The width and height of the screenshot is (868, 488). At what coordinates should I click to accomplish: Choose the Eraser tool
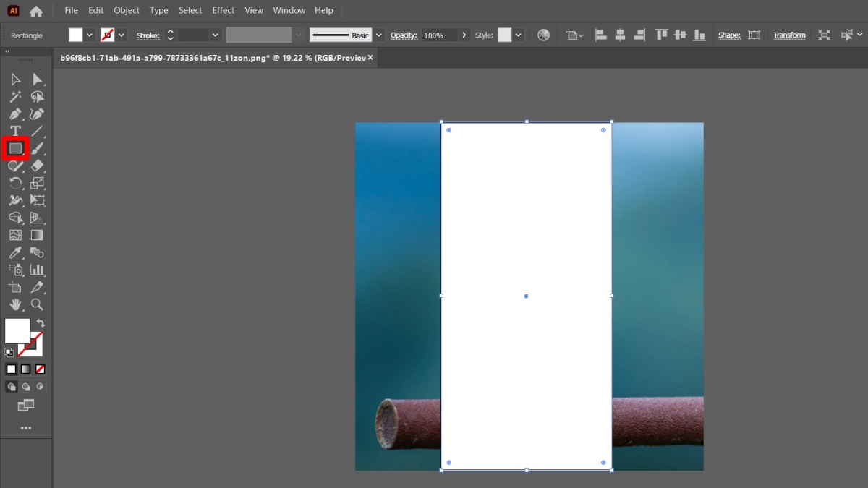(x=38, y=166)
